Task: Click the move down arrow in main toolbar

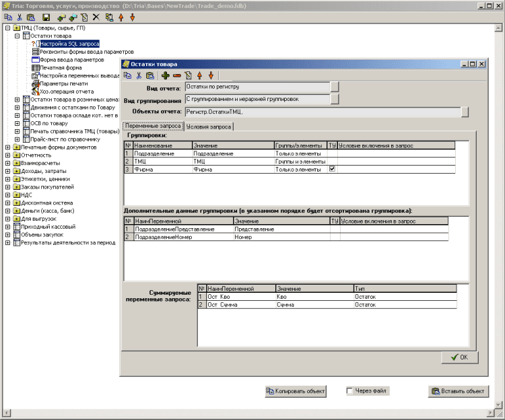Action: [x=132, y=17]
